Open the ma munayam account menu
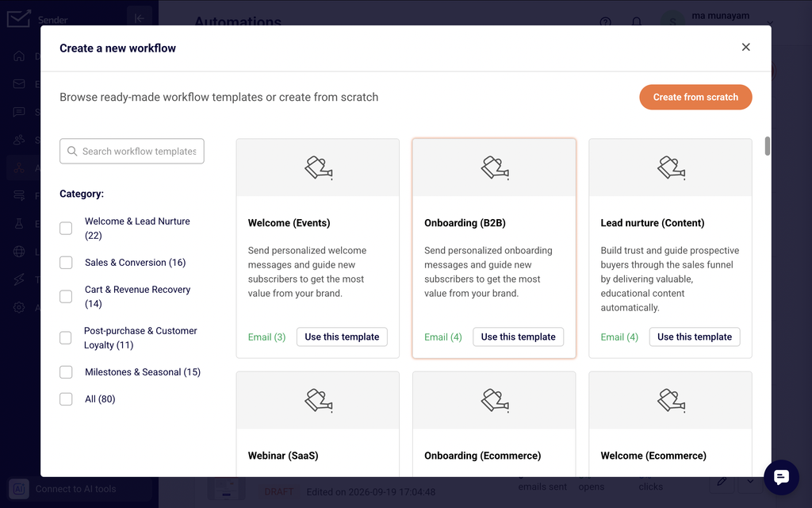Screen dimensions: 812x508 (x=720, y=16)
